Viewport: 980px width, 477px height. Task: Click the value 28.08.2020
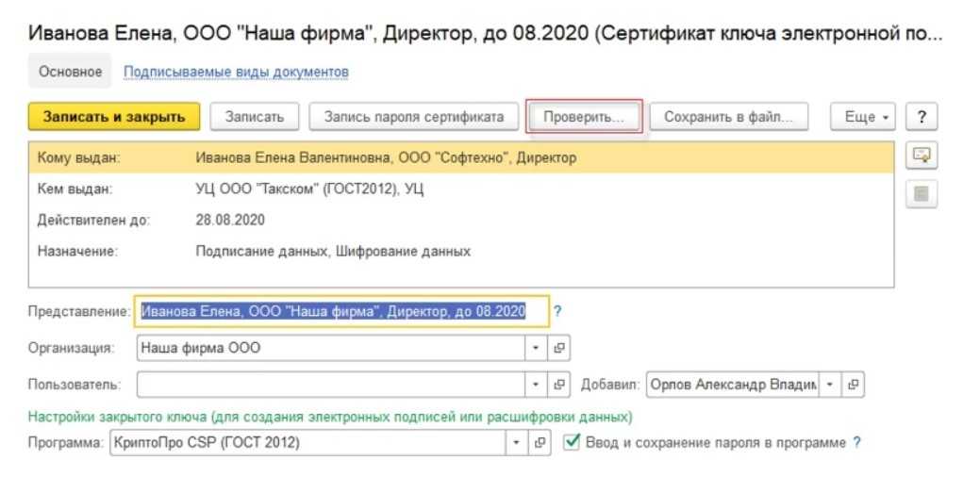[230, 221]
